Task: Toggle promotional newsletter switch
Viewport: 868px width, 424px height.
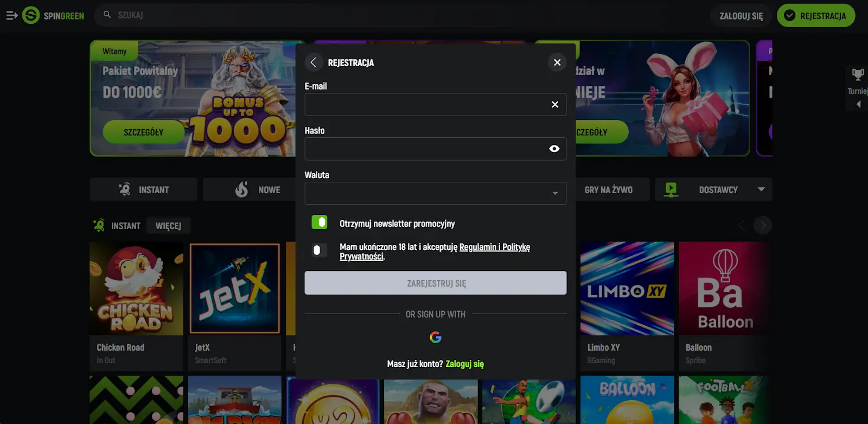Action: pyautogui.click(x=320, y=222)
